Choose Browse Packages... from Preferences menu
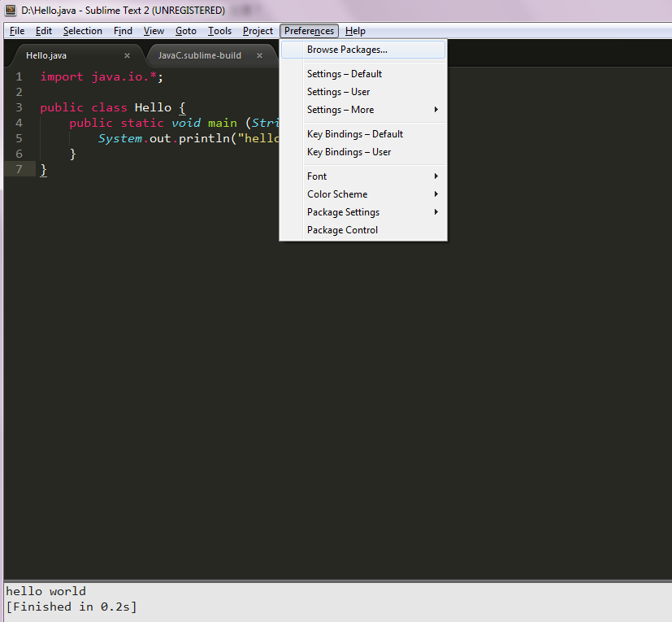672x622 pixels. click(x=363, y=50)
